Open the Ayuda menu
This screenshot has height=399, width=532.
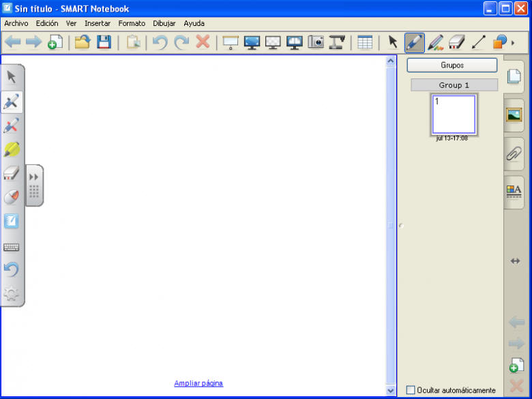pos(194,23)
